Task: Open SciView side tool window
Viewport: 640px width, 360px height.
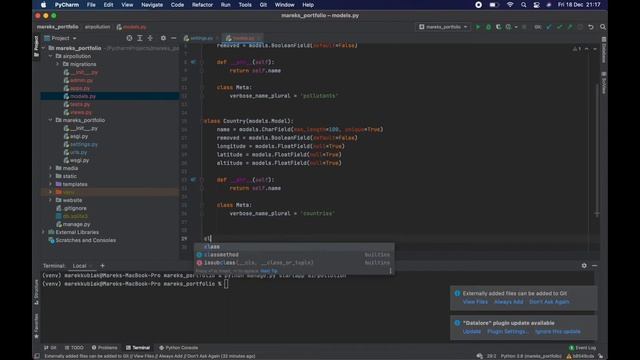Action: pos(604,83)
